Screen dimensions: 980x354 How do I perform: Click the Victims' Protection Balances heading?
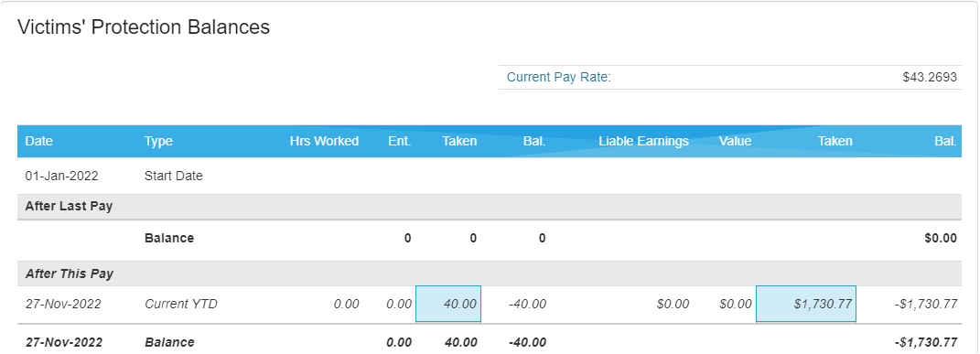tap(143, 27)
